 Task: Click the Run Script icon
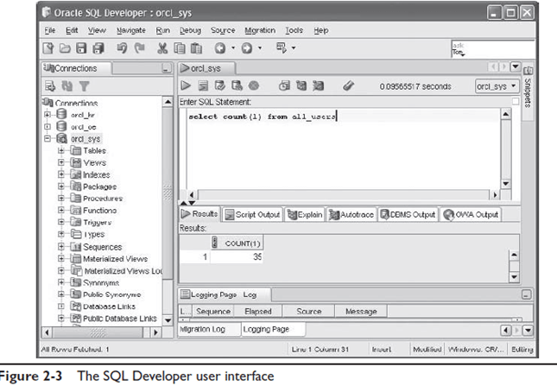tap(203, 86)
